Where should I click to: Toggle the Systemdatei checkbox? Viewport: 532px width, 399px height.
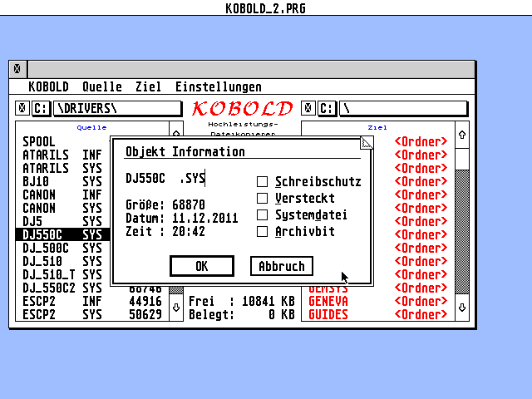[262, 214]
